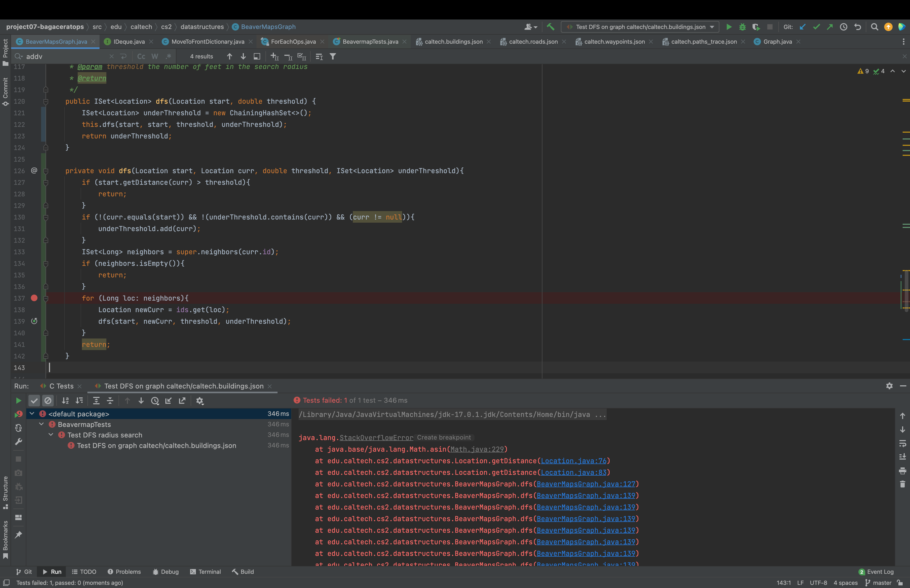This screenshot has width=910, height=588.
Task: Switch to the BeavermapTests.java editor tab
Action: click(x=370, y=42)
